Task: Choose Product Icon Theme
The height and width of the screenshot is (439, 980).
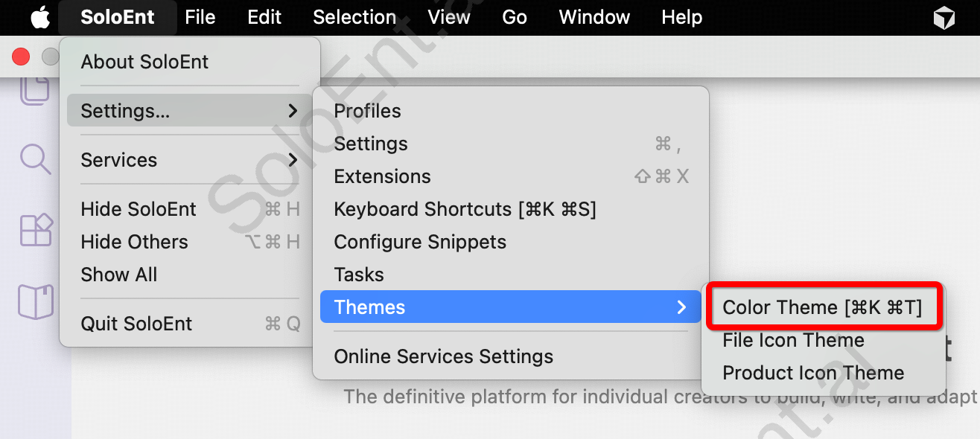Action: click(812, 373)
